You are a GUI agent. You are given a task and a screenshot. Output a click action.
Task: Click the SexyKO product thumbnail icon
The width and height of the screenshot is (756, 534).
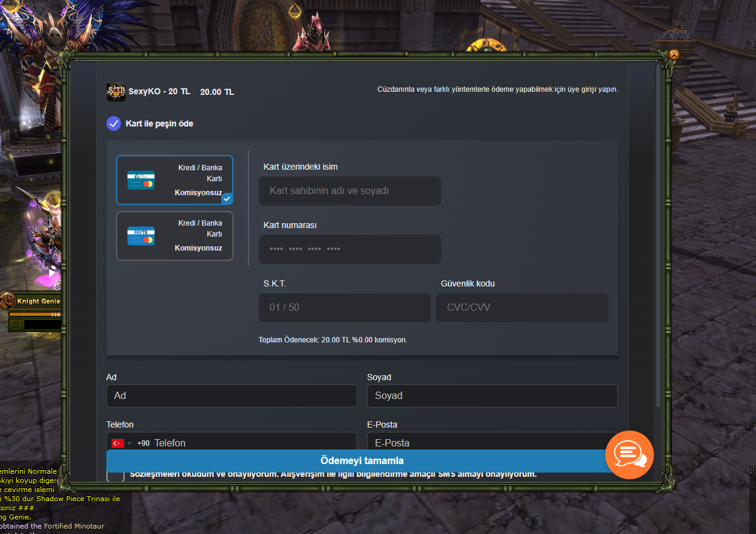[x=116, y=92]
